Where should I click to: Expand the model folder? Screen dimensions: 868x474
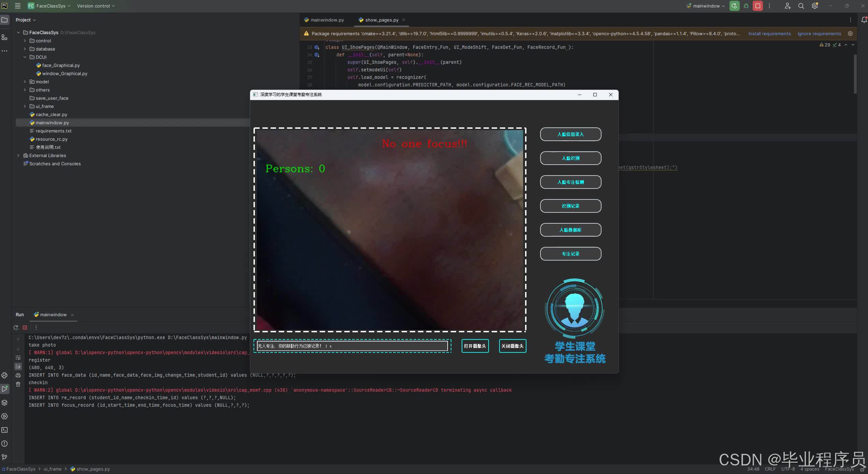[25, 82]
